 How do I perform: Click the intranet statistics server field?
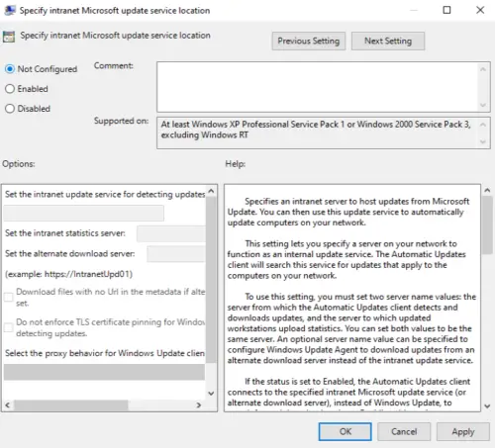171,234
